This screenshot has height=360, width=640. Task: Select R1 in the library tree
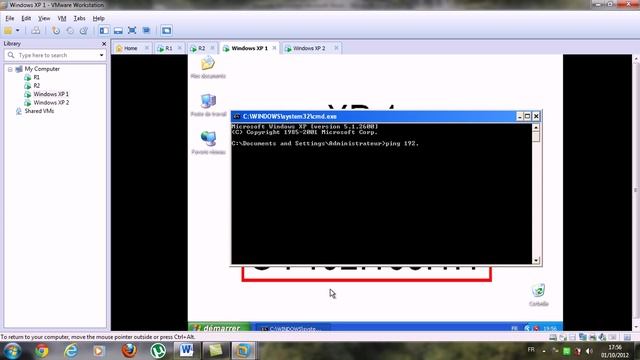tap(36, 77)
